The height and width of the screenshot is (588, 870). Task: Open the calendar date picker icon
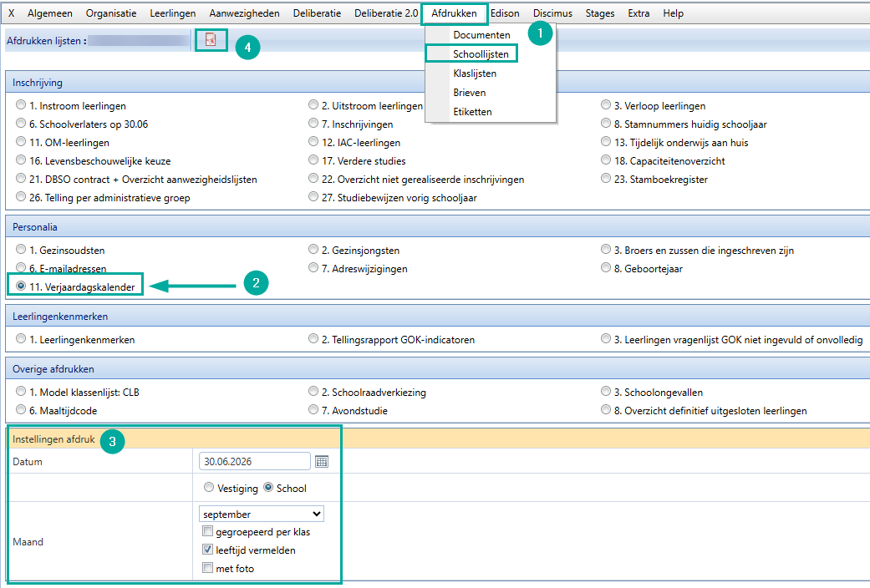(x=322, y=462)
